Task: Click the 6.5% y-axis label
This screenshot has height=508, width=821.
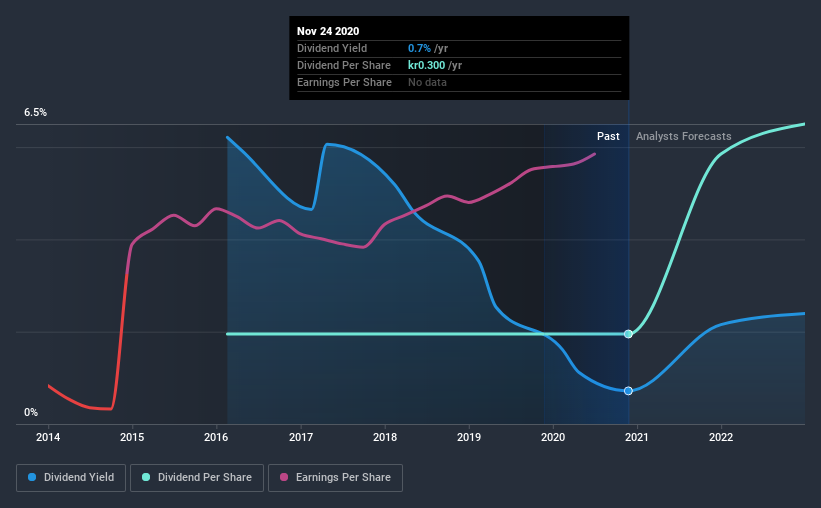Action: pyautogui.click(x=35, y=112)
